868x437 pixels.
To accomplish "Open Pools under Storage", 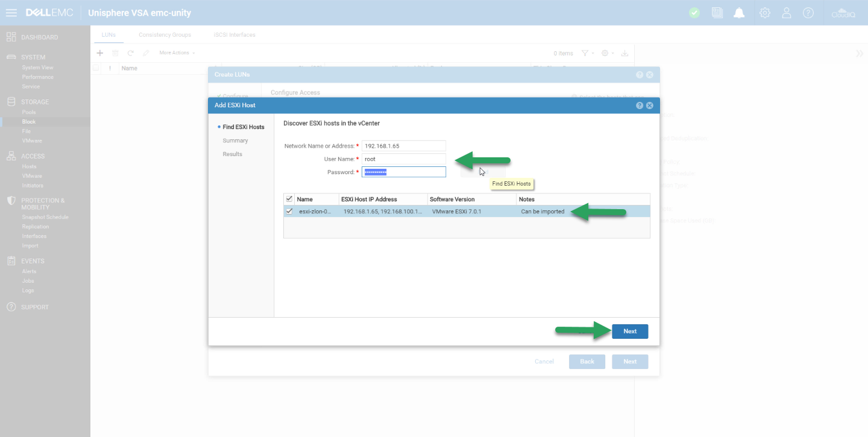I will pyautogui.click(x=29, y=112).
